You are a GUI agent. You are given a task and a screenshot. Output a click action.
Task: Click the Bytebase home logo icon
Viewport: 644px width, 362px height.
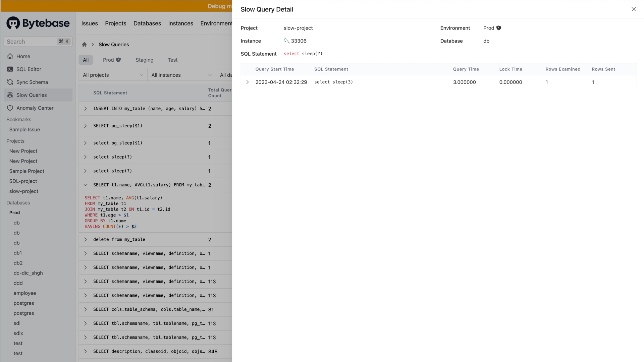(12, 23)
